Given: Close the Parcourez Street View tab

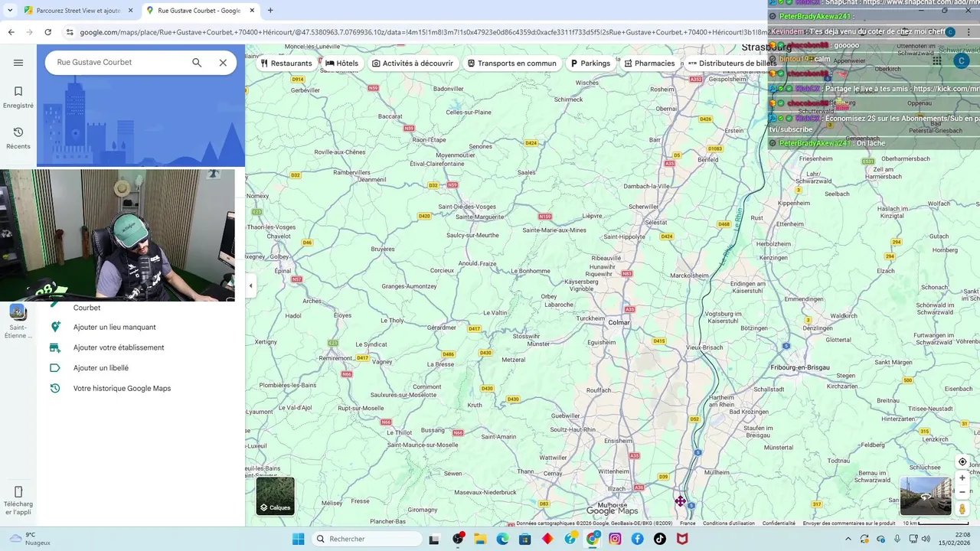Looking at the screenshot, I should (x=130, y=11).
